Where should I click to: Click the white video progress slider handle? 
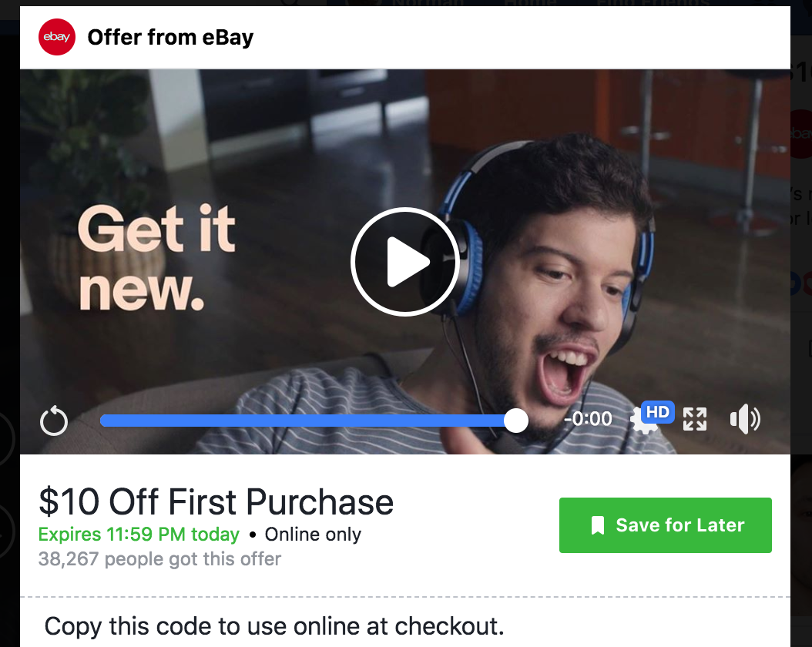tap(516, 421)
